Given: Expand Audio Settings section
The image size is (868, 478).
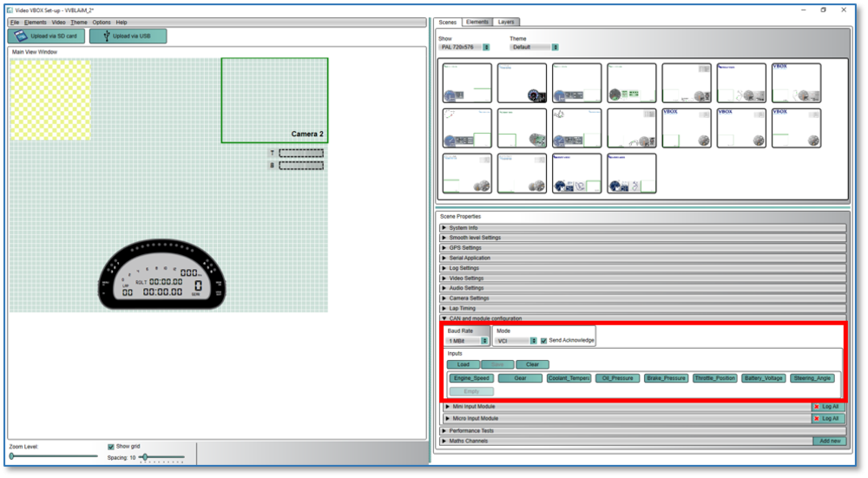Looking at the screenshot, I should click(x=643, y=288).
